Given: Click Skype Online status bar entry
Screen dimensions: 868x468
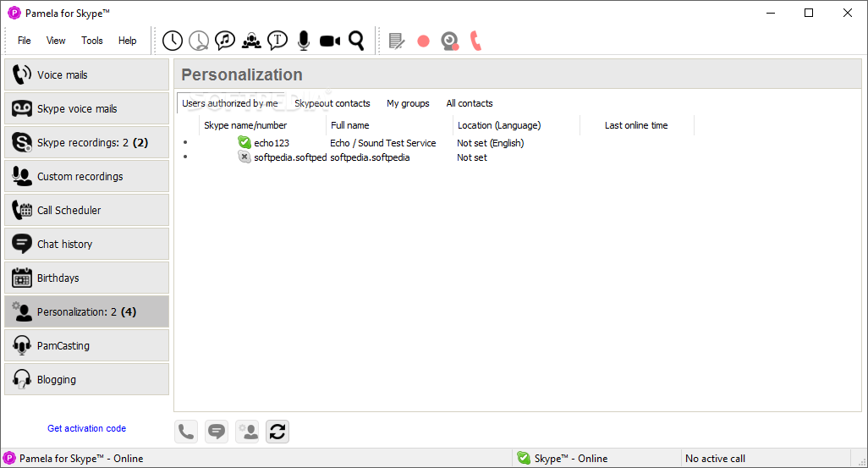Looking at the screenshot, I should 571,459.
